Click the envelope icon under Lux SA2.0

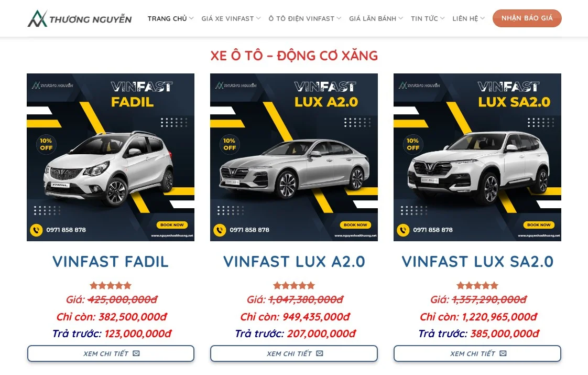pyautogui.click(x=503, y=353)
